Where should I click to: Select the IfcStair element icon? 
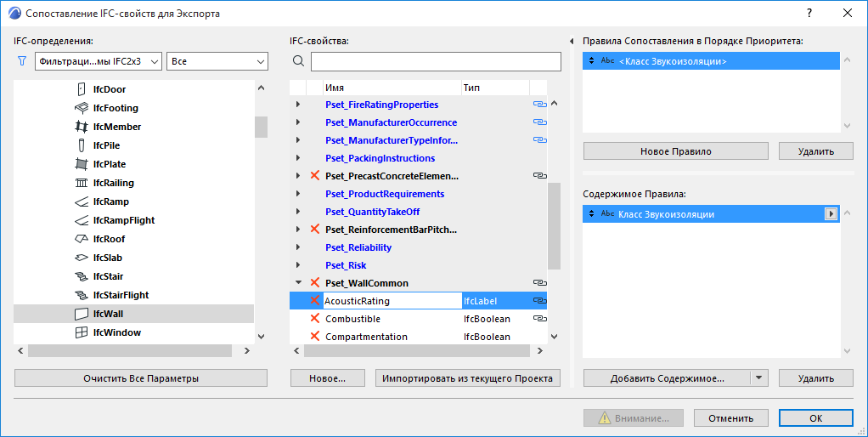point(82,276)
